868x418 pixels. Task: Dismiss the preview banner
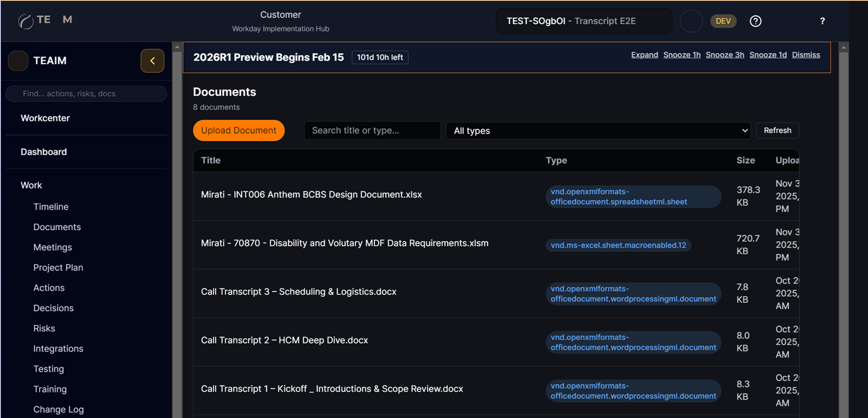click(x=806, y=55)
